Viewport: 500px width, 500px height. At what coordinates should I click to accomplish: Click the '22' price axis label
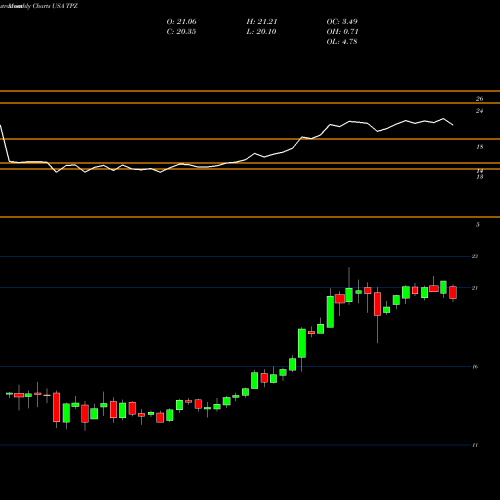point(475,256)
